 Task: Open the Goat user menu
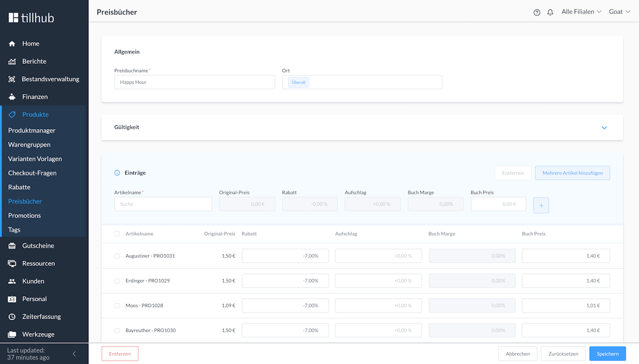pyautogui.click(x=619, y=12)
